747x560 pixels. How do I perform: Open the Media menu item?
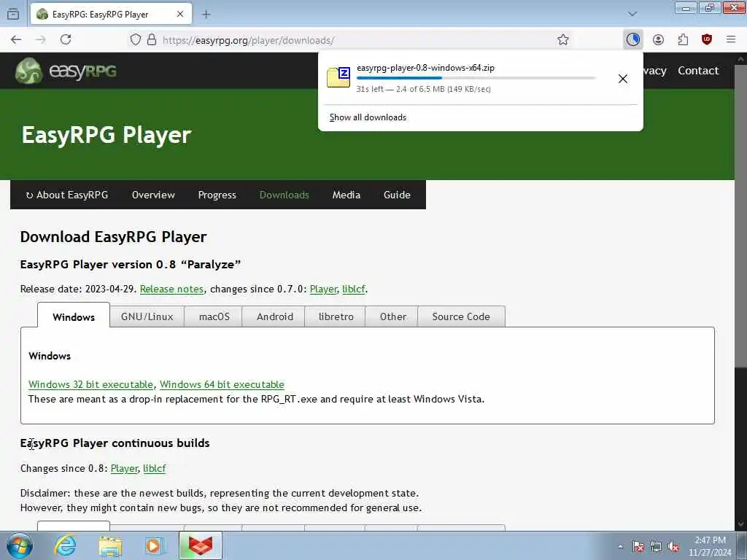[x=347, y=195]
